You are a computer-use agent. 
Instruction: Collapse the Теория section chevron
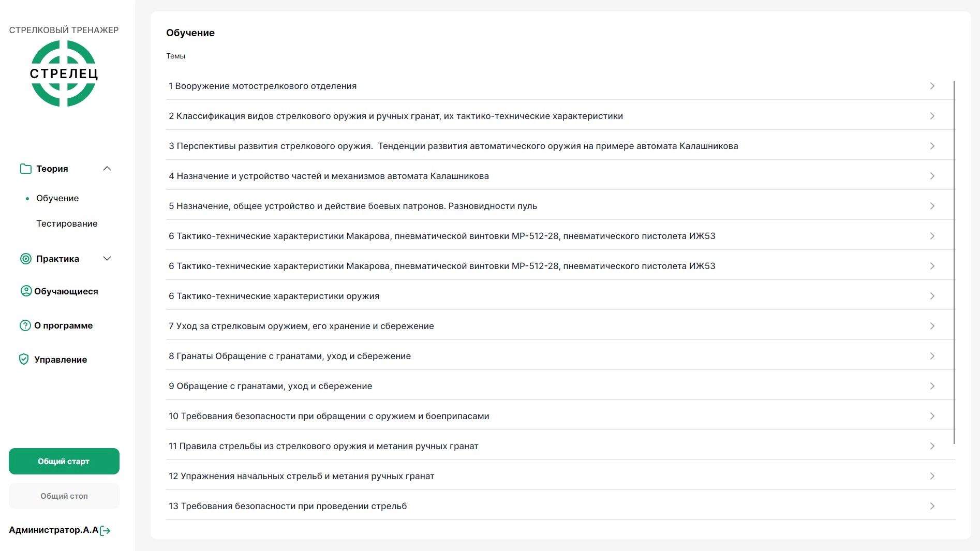[107, 169]
